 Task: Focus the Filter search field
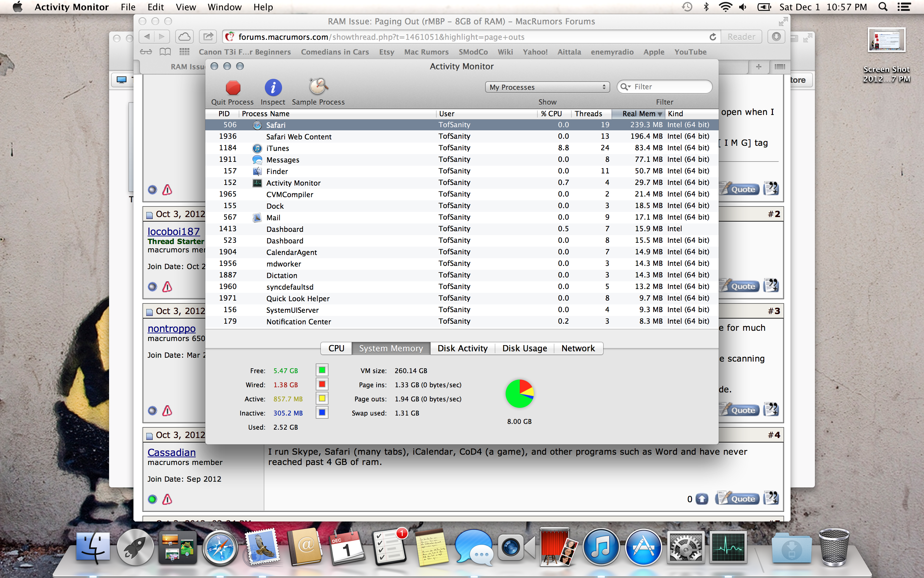[x=664, y=87]
